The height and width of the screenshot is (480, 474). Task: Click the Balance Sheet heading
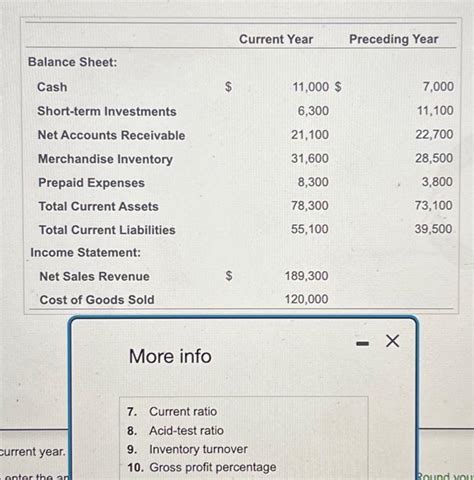click(73, 62)
